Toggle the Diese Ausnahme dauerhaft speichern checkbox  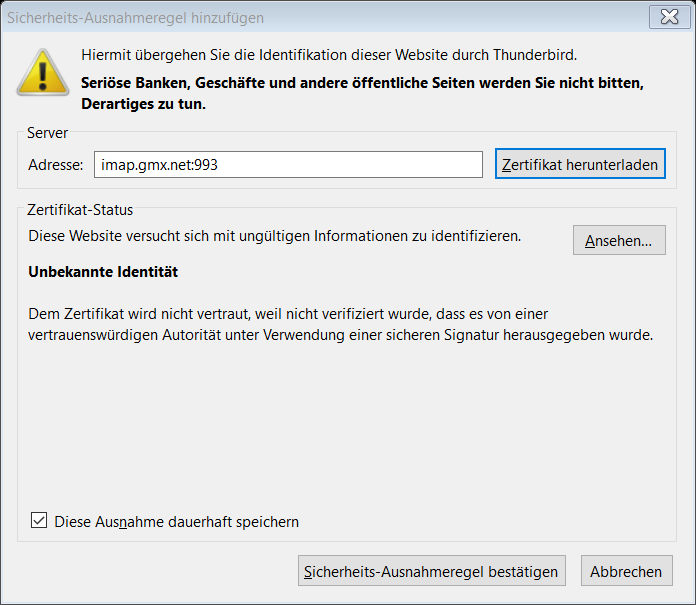click(x=39, y=520)
